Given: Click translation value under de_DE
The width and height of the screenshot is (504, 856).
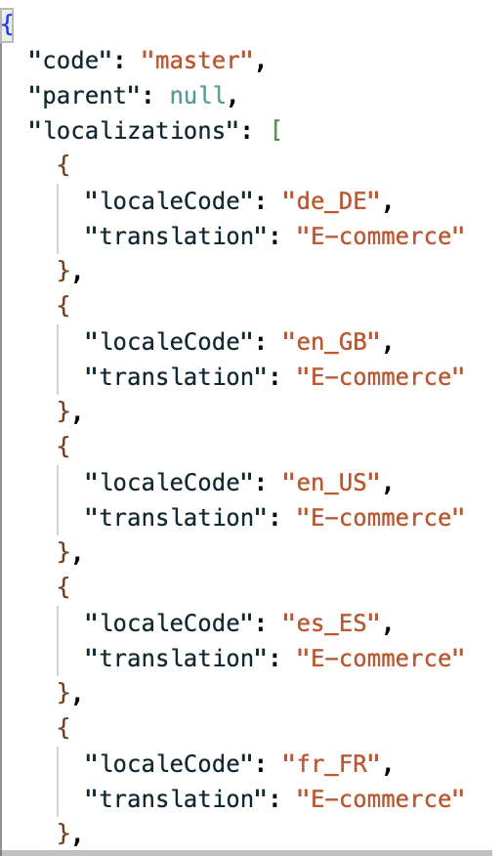Looking at the screenshot, I should point(380,236).
